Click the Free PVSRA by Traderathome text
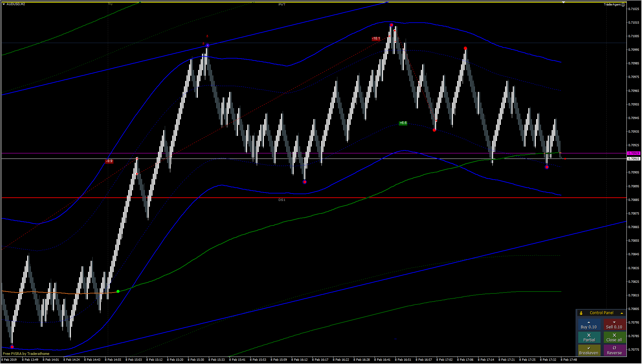 [x=26, y=354]
